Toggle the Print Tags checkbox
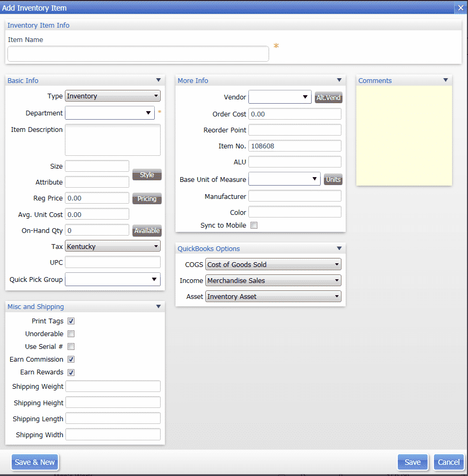 tap(71, 321)
